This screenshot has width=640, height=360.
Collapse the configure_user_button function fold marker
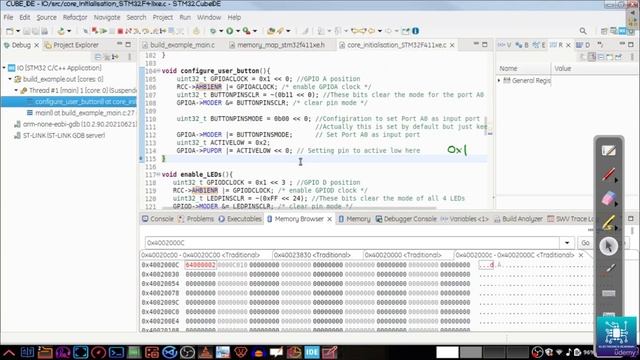point(158,71)
